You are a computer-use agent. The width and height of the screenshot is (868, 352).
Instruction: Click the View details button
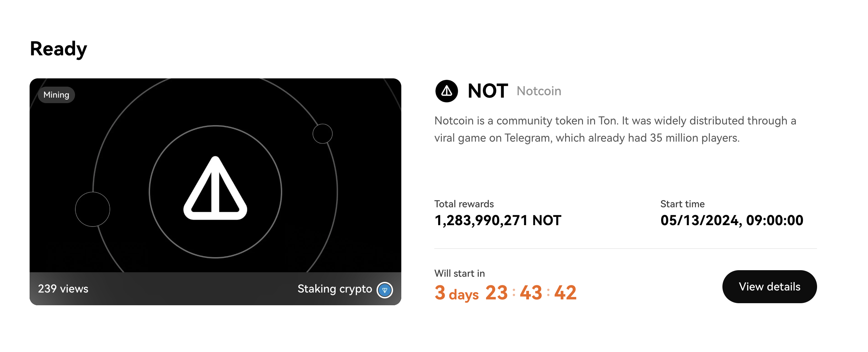point(769,287)
